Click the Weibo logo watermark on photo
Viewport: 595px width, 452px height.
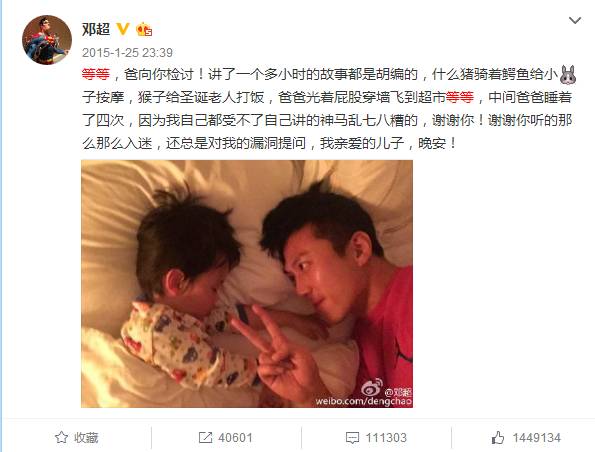[372, 388]
